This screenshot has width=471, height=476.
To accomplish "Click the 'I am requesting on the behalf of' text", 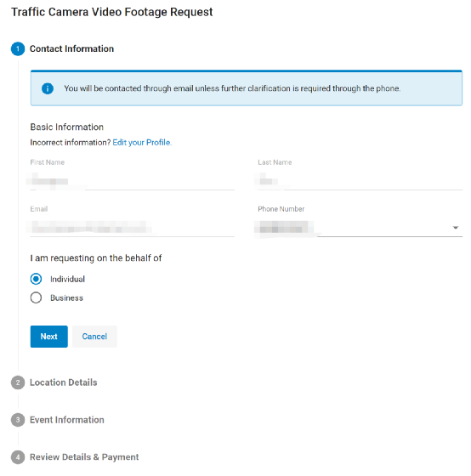I will (96, 258).
